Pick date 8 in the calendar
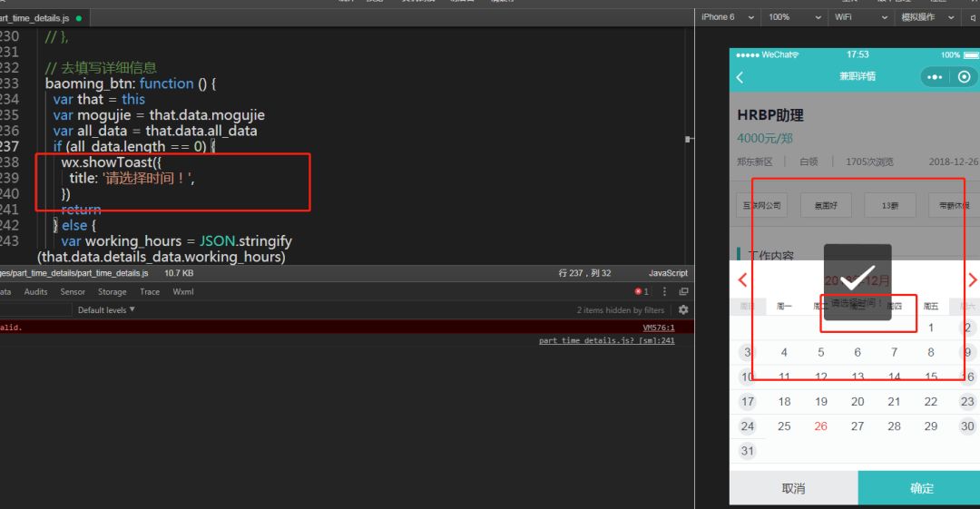The height and width of the screenshot is (509, 980). tap(931, 353)
